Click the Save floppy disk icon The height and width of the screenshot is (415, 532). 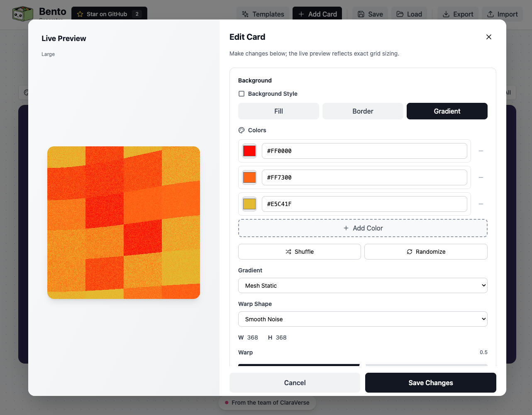(360, 14)
